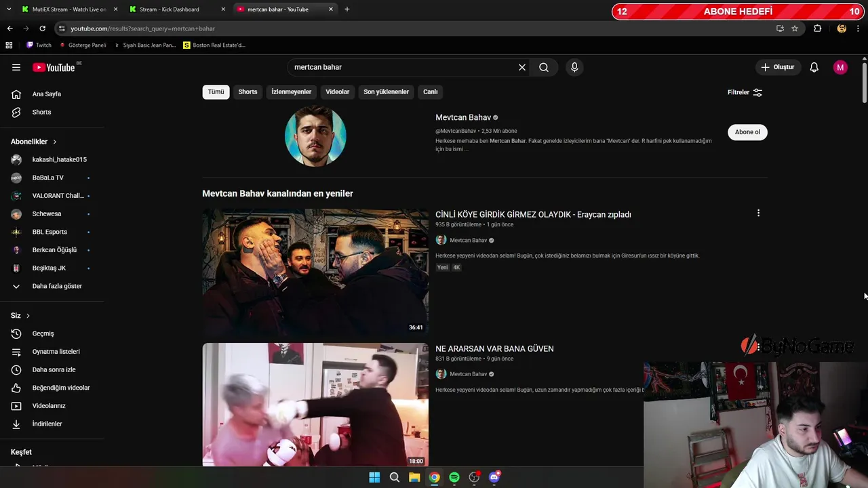
Task: Open Daha sonra izle list
Action: coord(52,369)
